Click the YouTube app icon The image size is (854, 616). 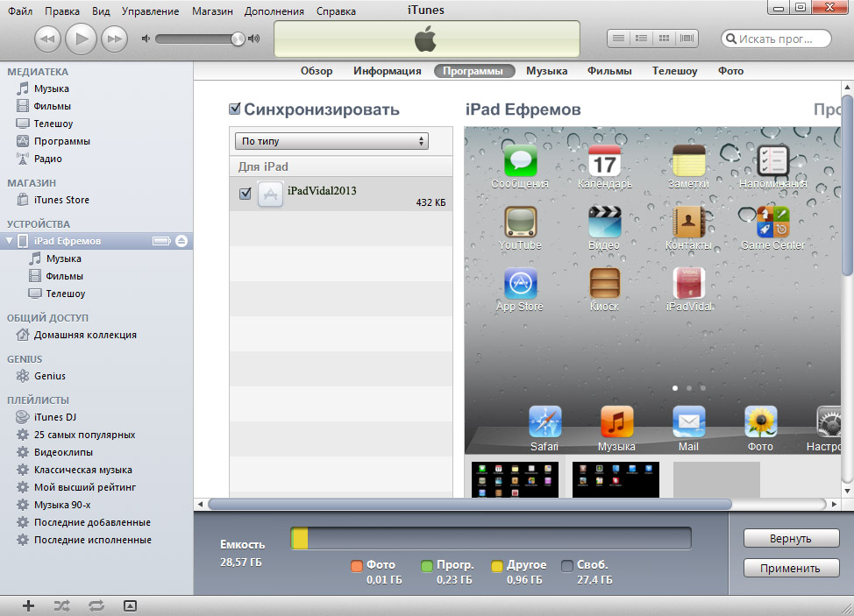point(521,222)
